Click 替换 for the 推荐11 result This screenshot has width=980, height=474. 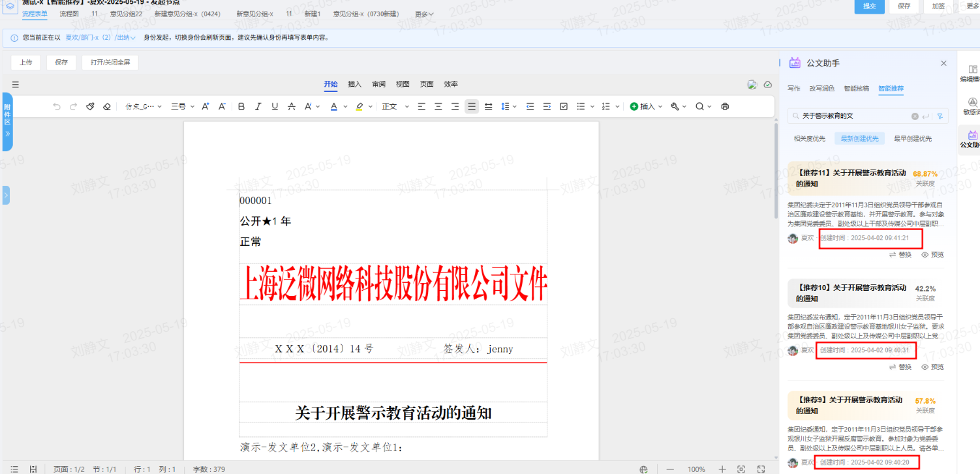900,255
